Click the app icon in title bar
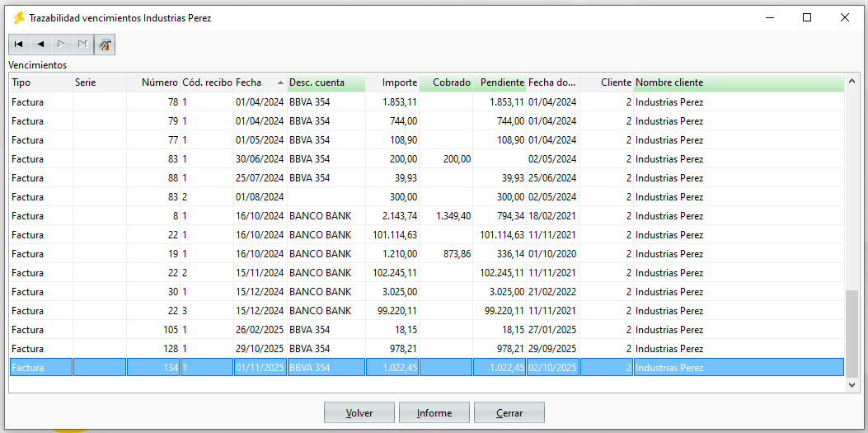 coord(19,17)
